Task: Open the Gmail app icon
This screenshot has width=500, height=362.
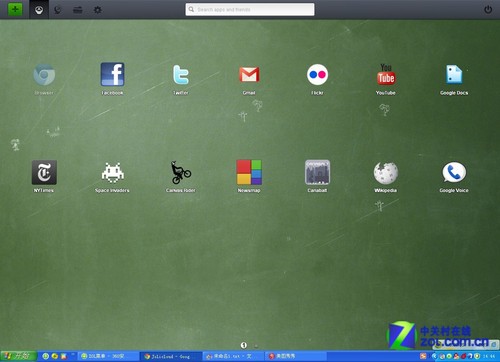Action: pyautogui.click(x=249, y=74)
